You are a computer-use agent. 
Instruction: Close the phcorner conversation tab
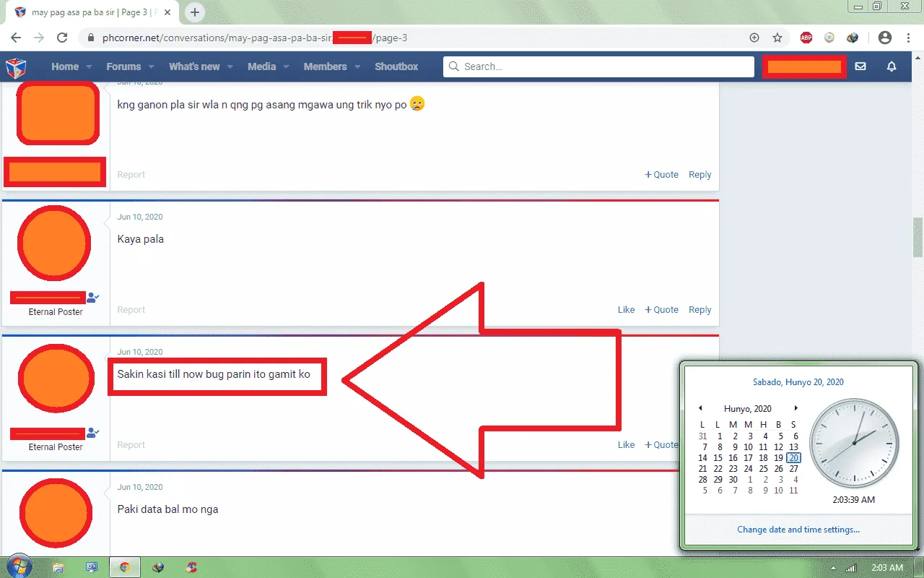tap(167, 12)
